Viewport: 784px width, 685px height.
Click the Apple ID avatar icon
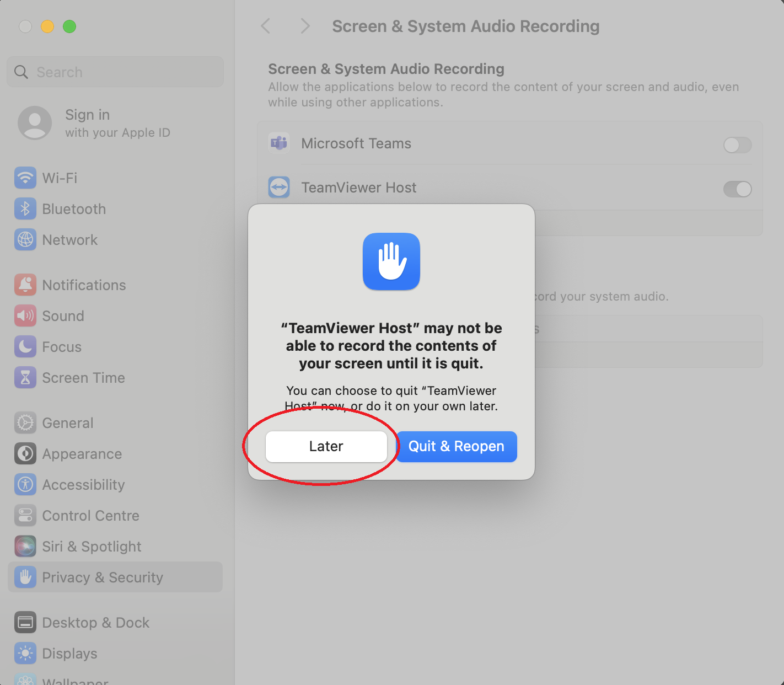click(x=35, y=122)
